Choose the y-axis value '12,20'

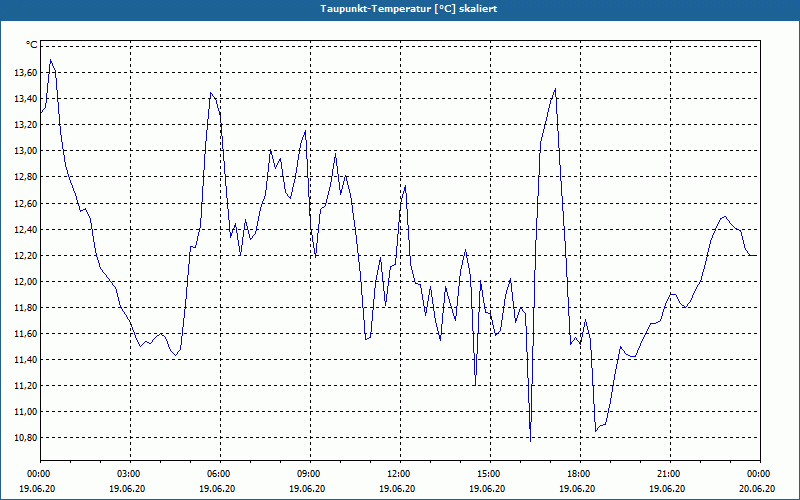26,256
